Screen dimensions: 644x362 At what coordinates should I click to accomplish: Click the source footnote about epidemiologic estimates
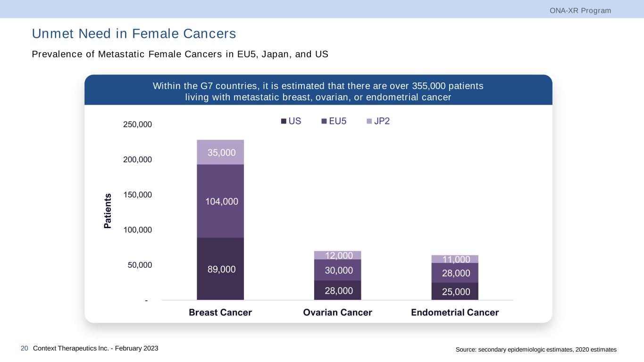click(536, 349)
